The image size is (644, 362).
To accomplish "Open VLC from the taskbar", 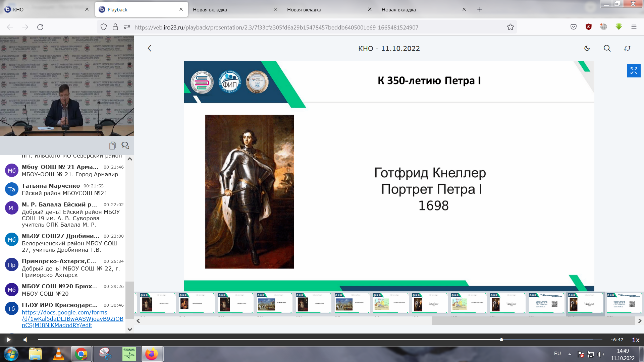I will point(59,354).
